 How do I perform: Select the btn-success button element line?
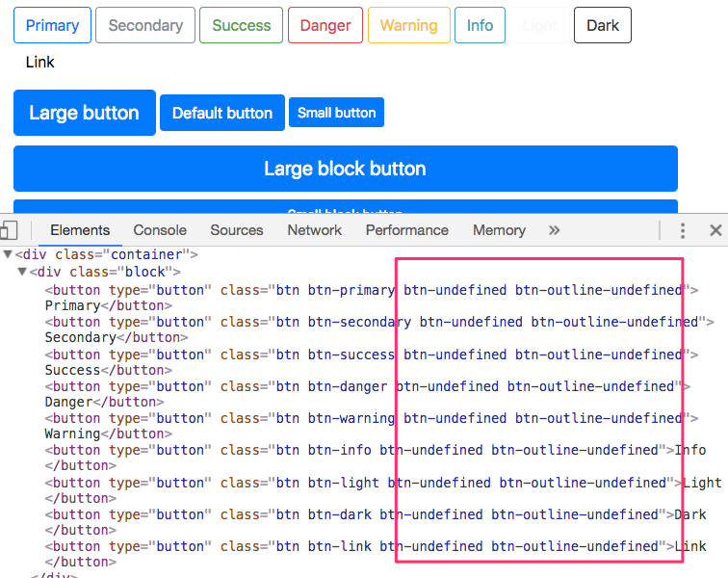click(x=372, y=355)
